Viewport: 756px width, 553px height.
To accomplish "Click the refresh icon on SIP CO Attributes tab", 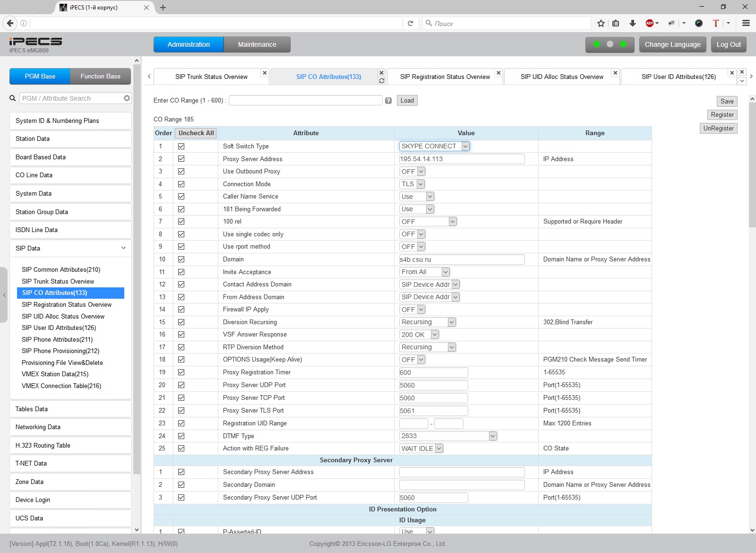I will 381,81.
